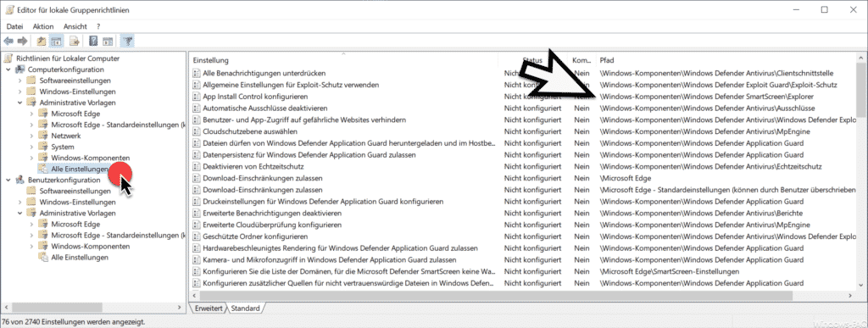Viewport: 868px width, 328px height.
Task: Select Softwareeinstellungen under Benutzerkonfiguration
Action: 75,191
